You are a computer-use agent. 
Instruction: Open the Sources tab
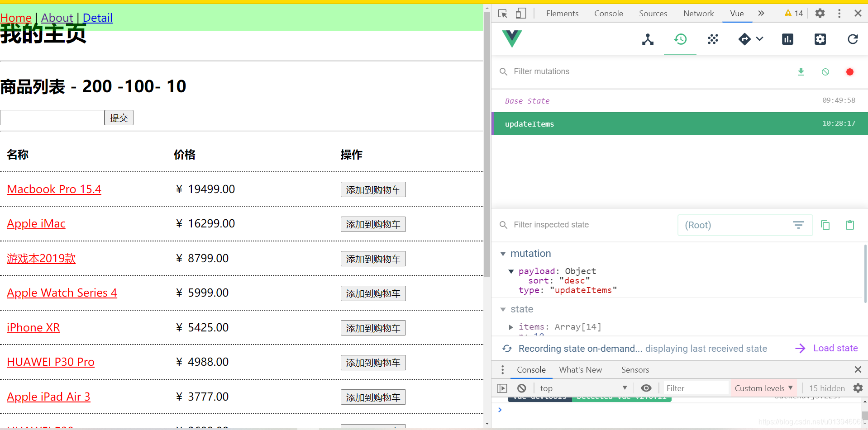point(653,14)
